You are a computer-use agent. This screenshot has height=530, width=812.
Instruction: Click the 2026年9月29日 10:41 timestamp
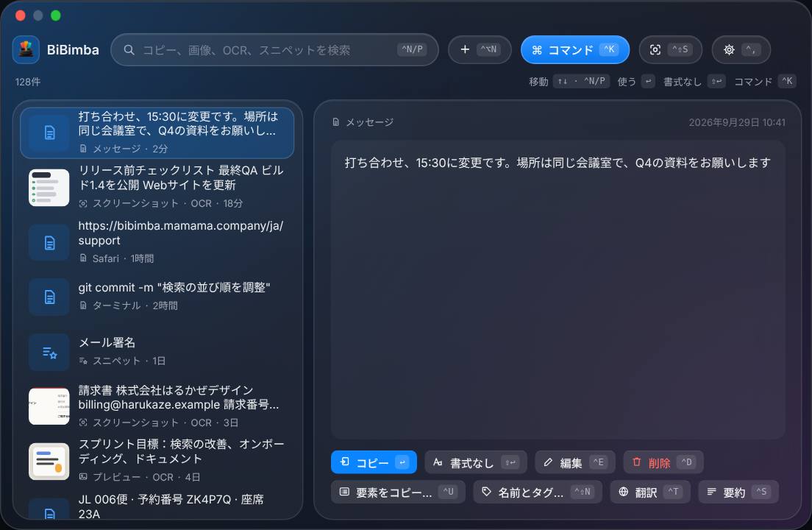click(x=737, y=122)
